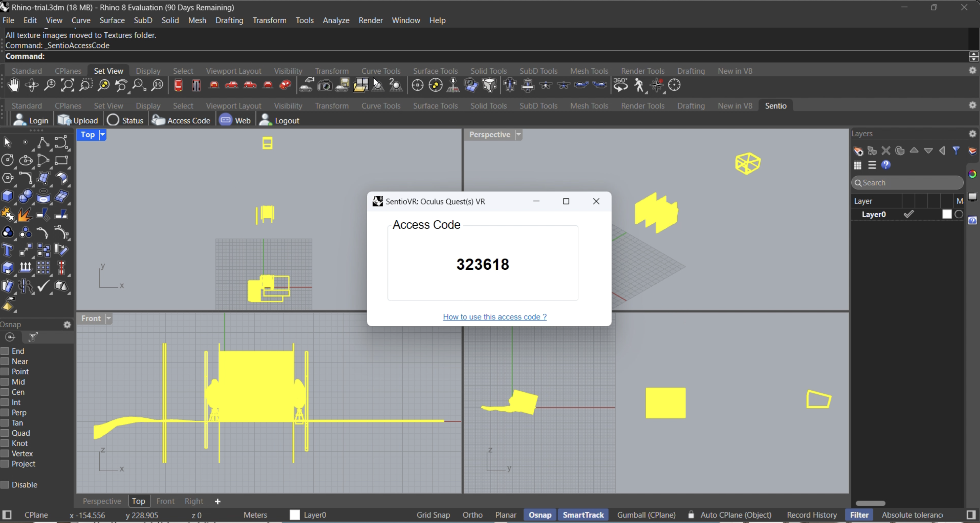Enable the Quad osnap checkbox

coord(5,433)
